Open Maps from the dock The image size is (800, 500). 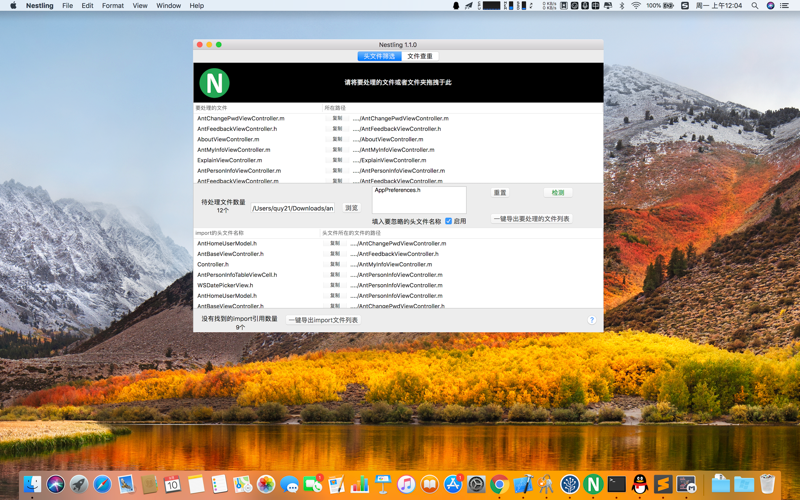tap(242, 484)
